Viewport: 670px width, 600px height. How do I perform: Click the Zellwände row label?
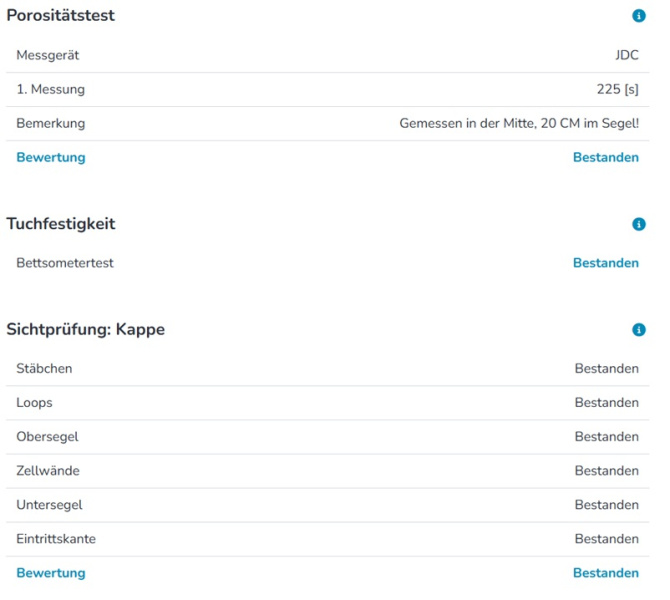click(x=48, y=471)
